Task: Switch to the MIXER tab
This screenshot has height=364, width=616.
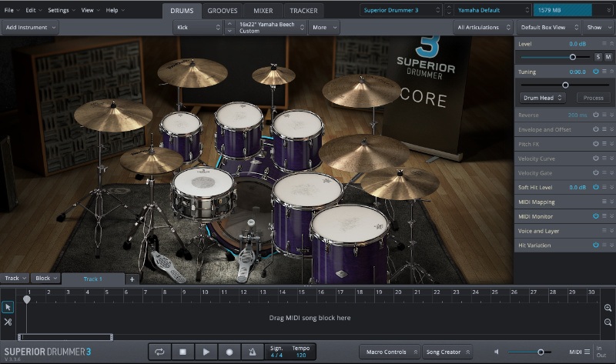Action: point(263,11)
